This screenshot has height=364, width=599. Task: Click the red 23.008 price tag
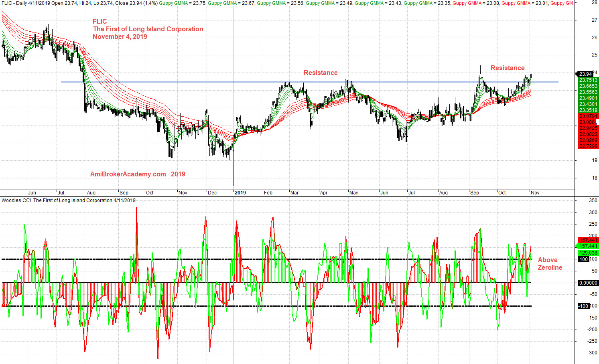point(587,122)
